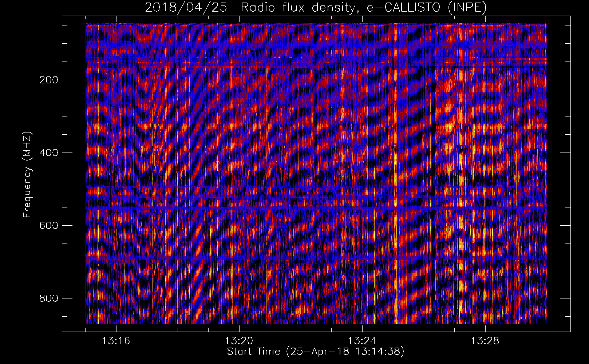The image size is (589, 364).
Task: Pick the "13:28" time tick label
Action: [485, 341]
